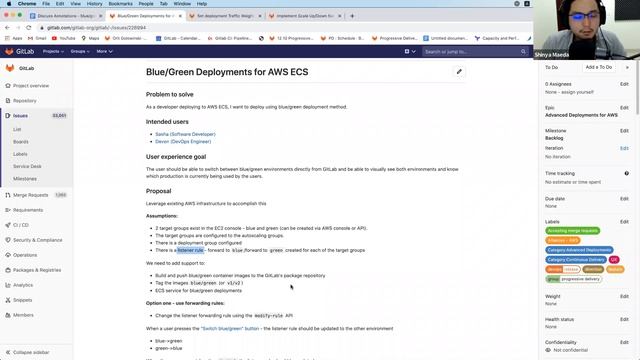Switch to Blue/Green Deployments tab

pyautogui.click(x=146, y=16)
